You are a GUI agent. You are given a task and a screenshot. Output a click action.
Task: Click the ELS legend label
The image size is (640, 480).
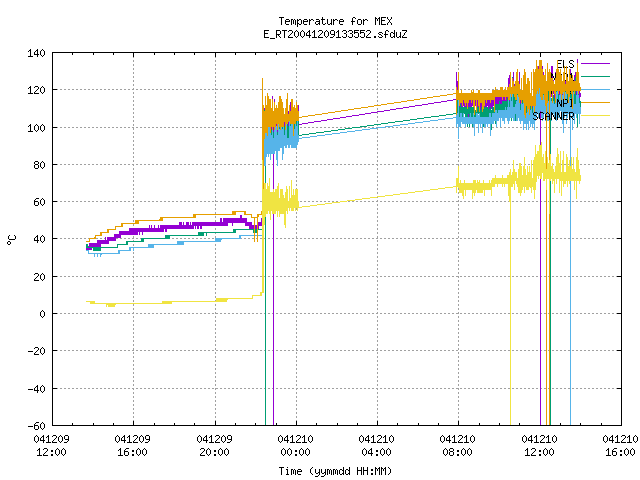click(x=565, y=64)
